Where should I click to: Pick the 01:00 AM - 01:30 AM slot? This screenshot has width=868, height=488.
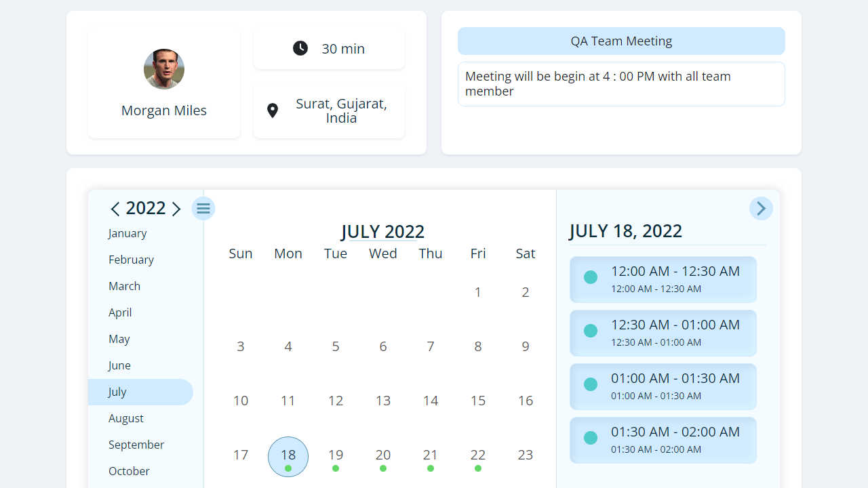(663, 386)
